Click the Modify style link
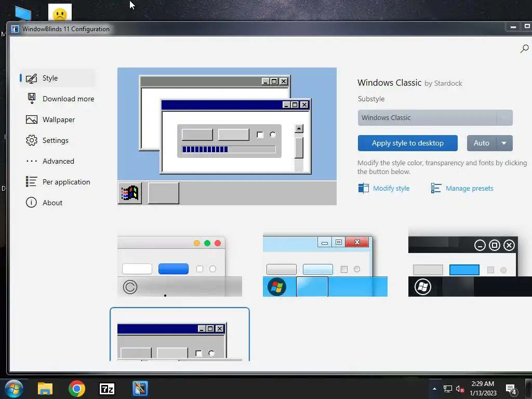Screen dimensions: 532x399 [391, 188]
